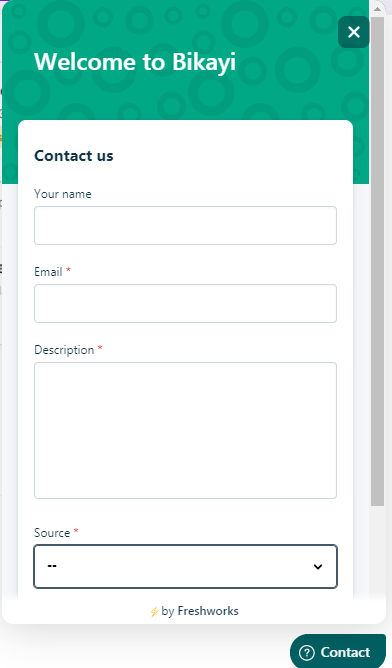The height and width of the screenshot is (668, 392).
Task: Click the vertical scrollbar thumb
Action: tap(378, 262)
